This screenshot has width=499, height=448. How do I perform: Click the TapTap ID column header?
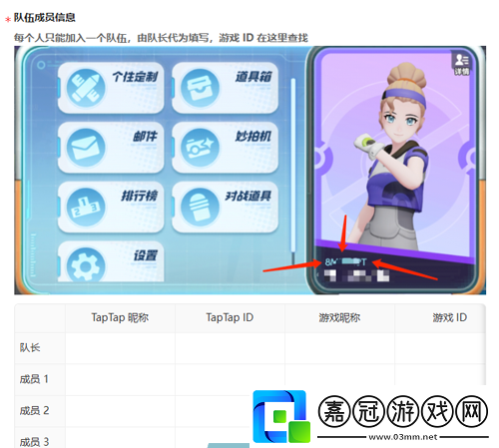[230, 317]
